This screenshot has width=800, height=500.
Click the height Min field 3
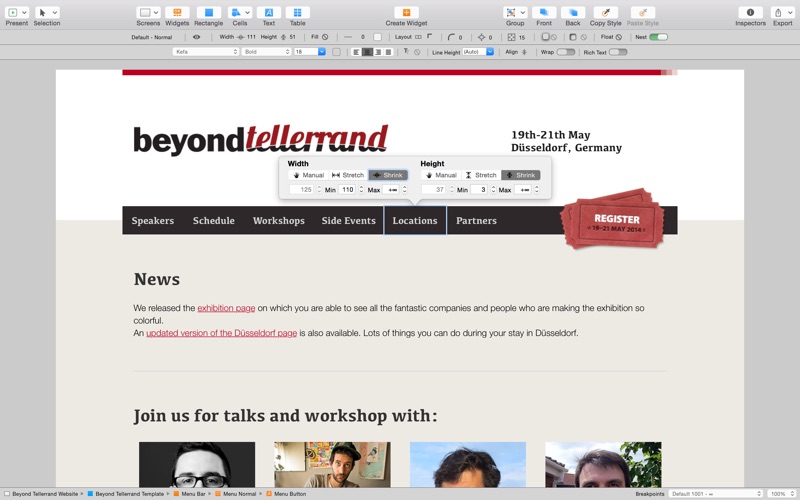pos(479,189)
